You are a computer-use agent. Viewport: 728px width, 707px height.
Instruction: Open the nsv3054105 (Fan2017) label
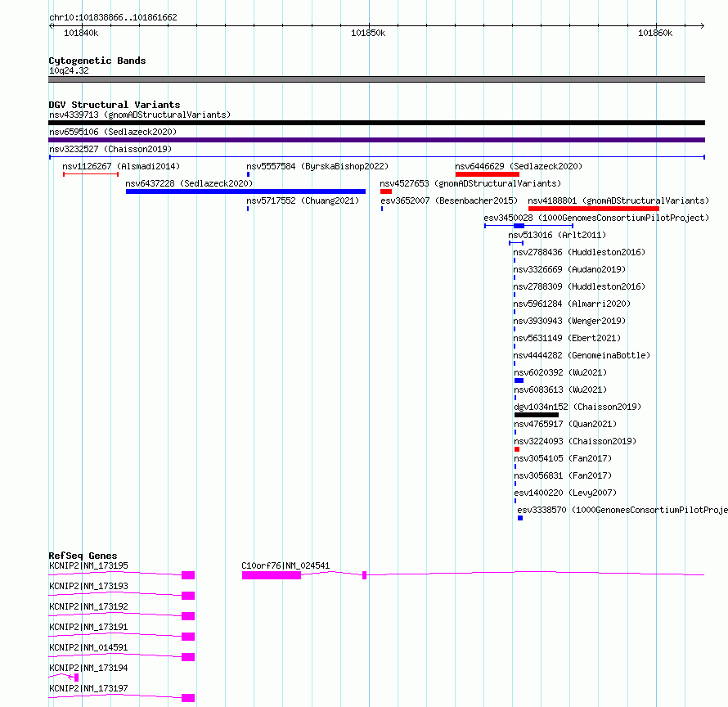coord(564,458)
